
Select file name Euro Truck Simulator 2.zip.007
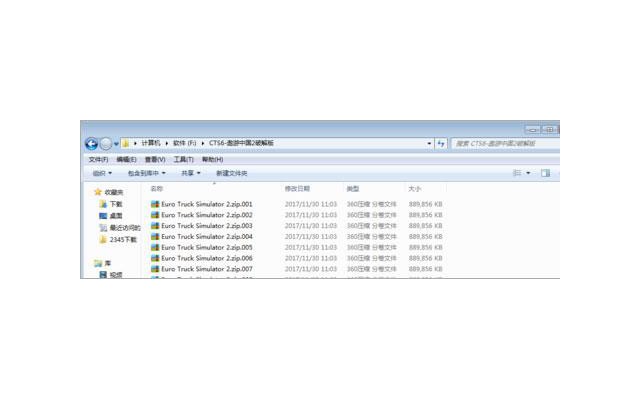tap(207, 269)
